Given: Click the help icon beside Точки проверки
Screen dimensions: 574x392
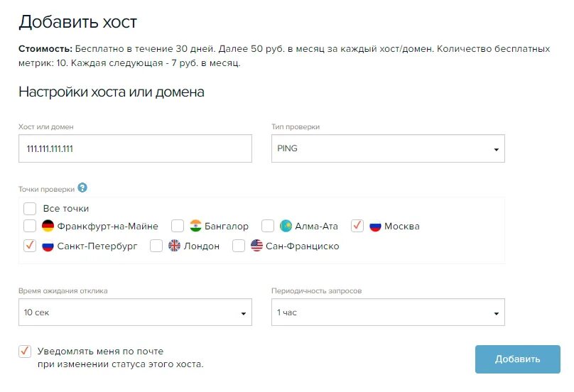Looking at the screenshot, I should tap(82, 187).
